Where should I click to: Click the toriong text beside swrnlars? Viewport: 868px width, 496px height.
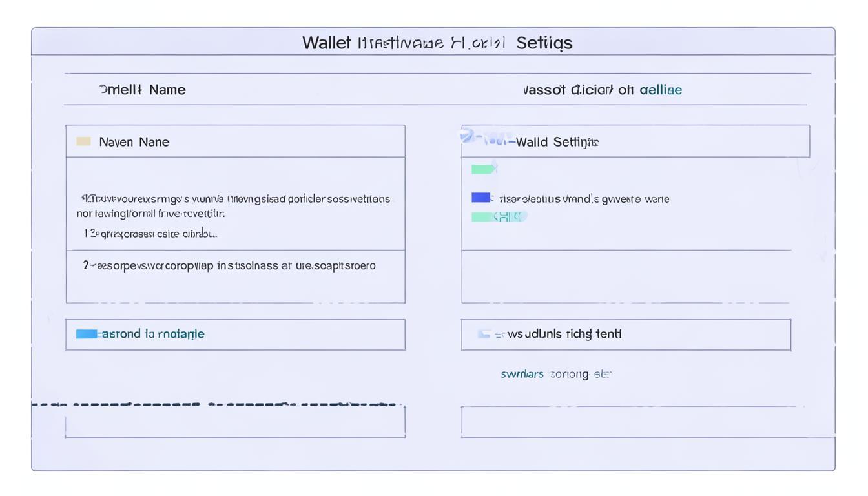click(569, 374)
